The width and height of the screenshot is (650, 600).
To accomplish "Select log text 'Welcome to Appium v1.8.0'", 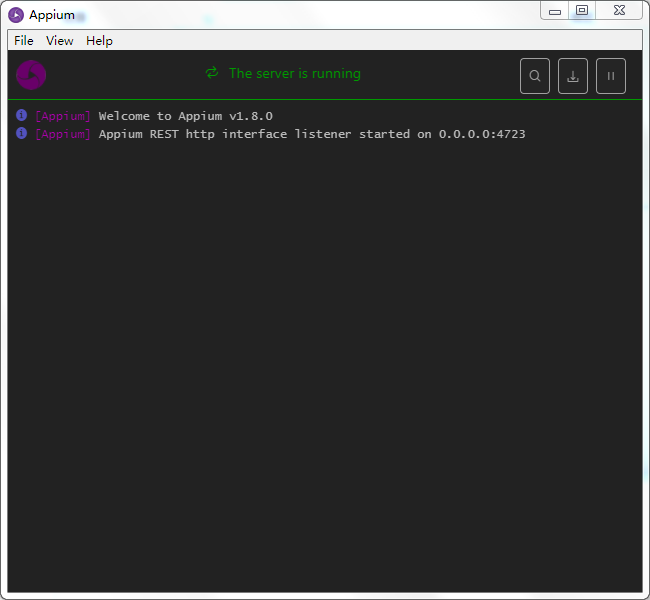I will click(x=186, y=116).
